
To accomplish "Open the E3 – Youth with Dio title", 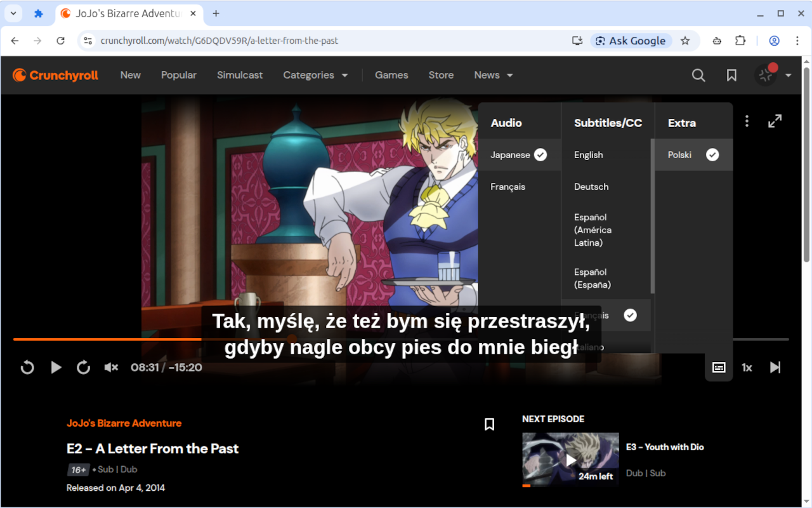I will coord(665,447).
